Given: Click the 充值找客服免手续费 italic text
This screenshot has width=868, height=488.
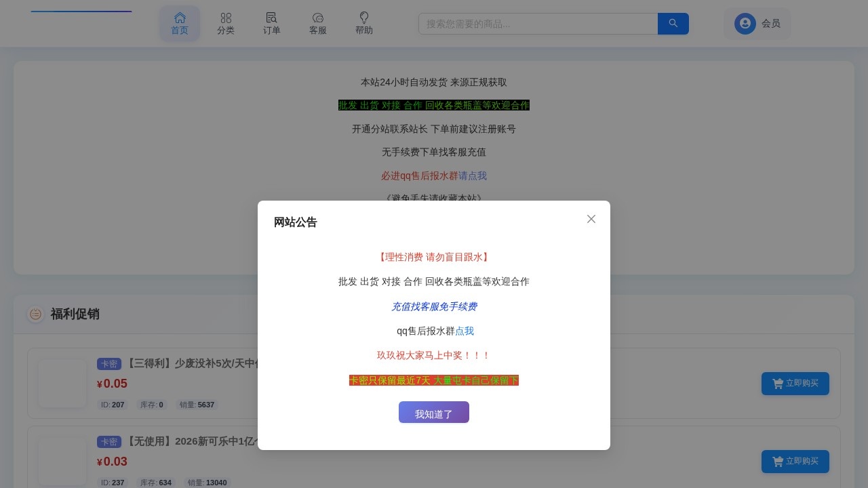Looking at the screenshot, I should pos(434,306).
